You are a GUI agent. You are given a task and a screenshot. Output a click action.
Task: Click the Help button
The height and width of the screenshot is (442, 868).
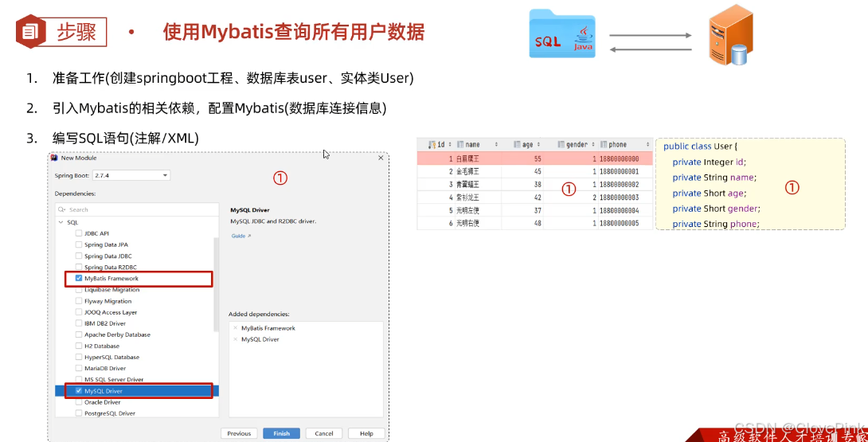(366, 433)
